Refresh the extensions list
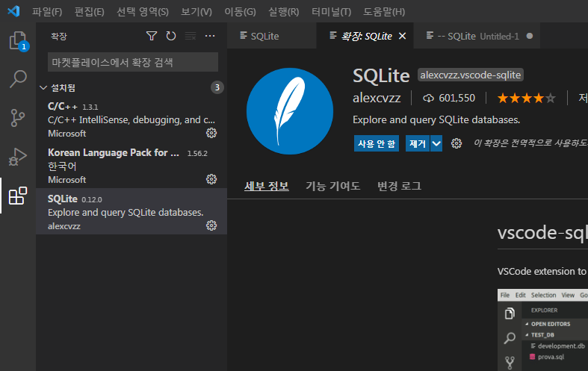This screenshot has width=588, height=371. pyautogui.click(x=171, y=36)
